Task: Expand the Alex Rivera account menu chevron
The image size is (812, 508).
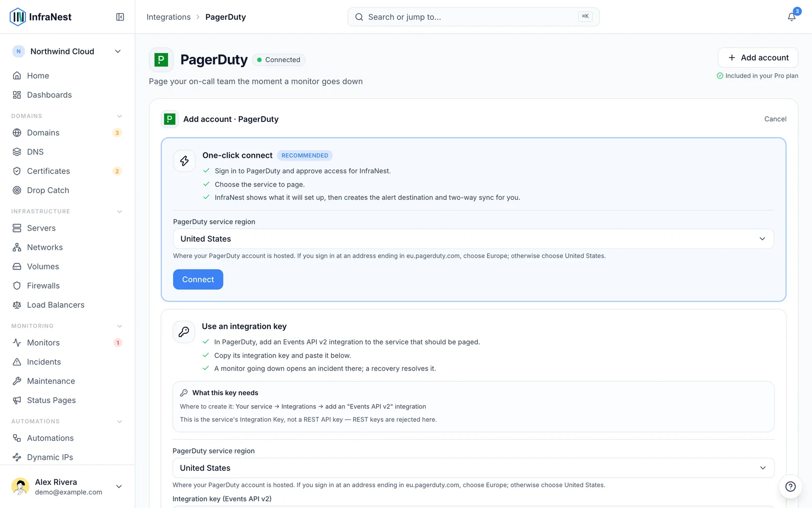Action: click(119, 487)
